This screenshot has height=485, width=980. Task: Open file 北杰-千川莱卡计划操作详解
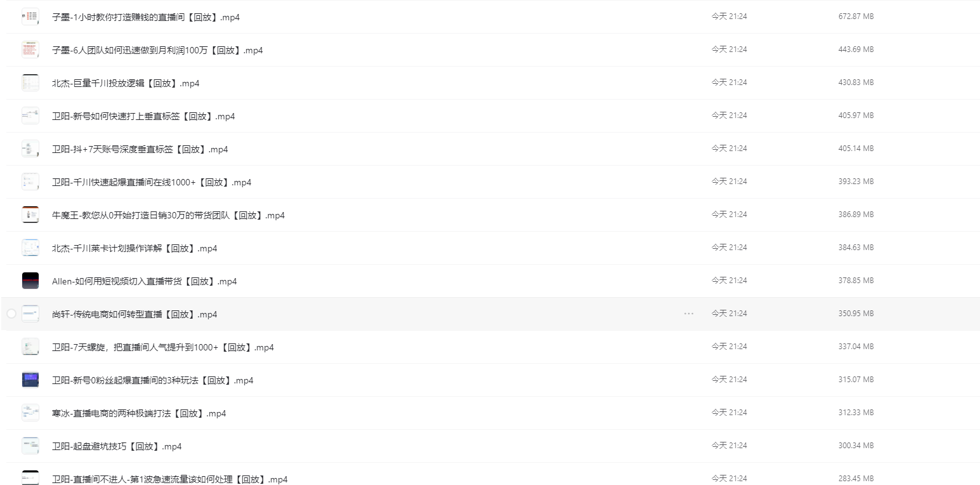tap(134, 248)
